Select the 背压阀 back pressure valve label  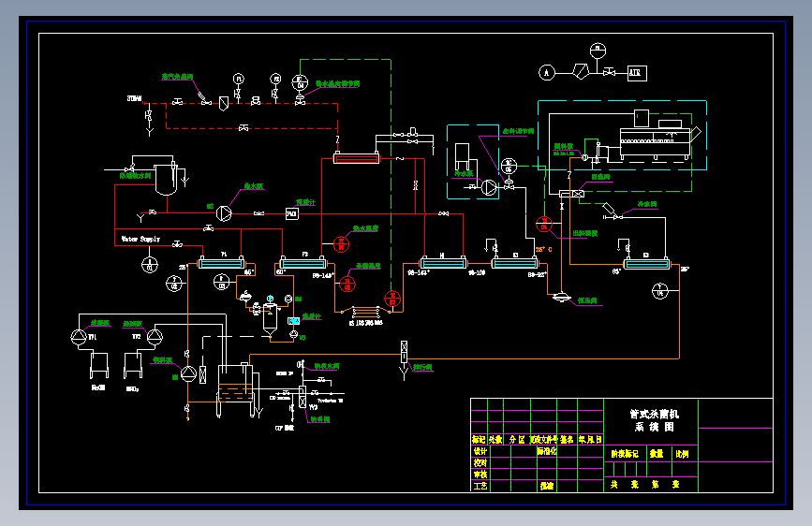click(601, 177)
